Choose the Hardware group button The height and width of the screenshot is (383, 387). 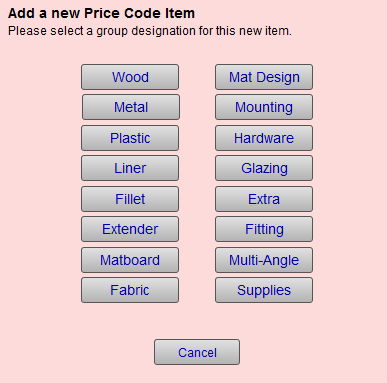(x=264, y=138)
